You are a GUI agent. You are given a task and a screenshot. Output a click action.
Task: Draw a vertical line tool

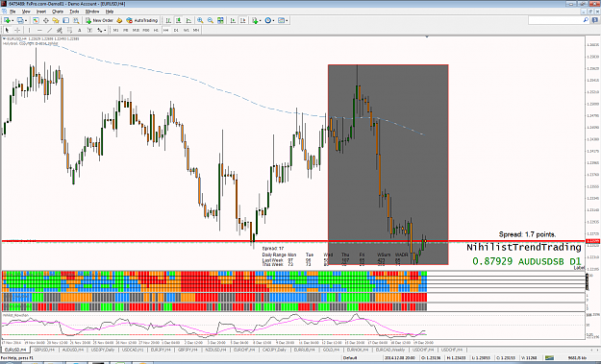pyautogui.click(x=29, y=30)
